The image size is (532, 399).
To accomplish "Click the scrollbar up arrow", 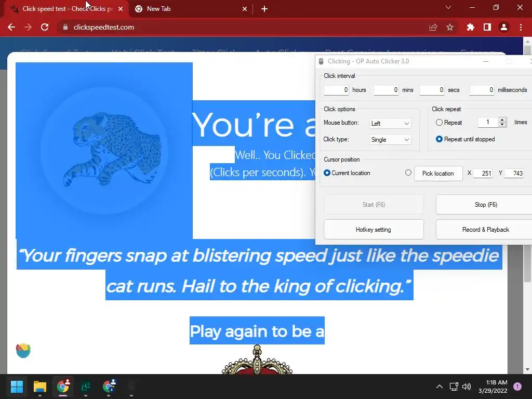I will [x=527, y=42].
